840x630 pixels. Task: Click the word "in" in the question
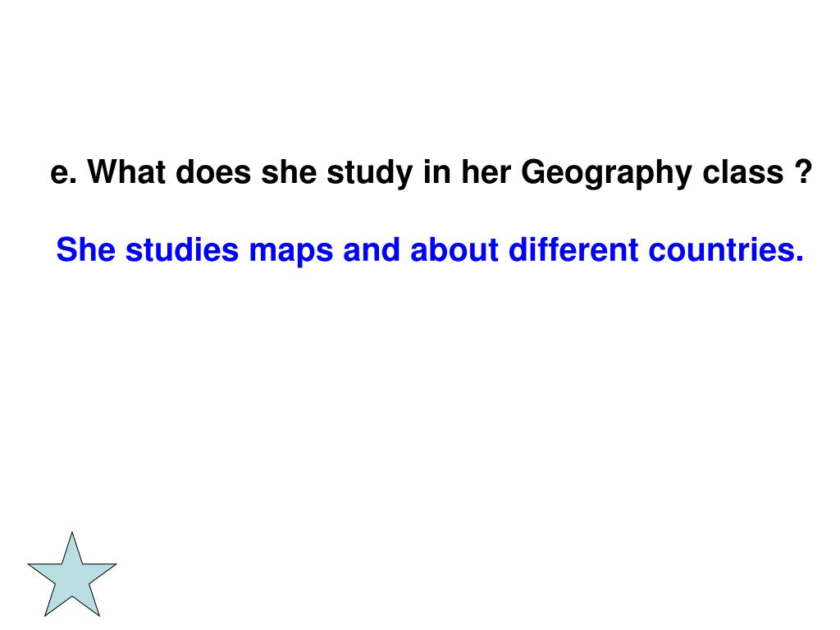coord(437,172)
